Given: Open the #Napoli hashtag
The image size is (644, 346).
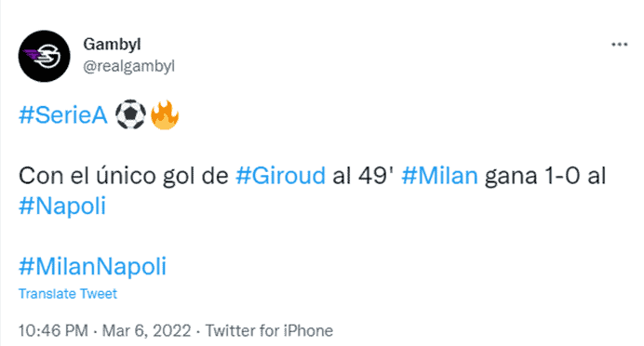Looking at the screenshot, I should [x=62, y=206].
